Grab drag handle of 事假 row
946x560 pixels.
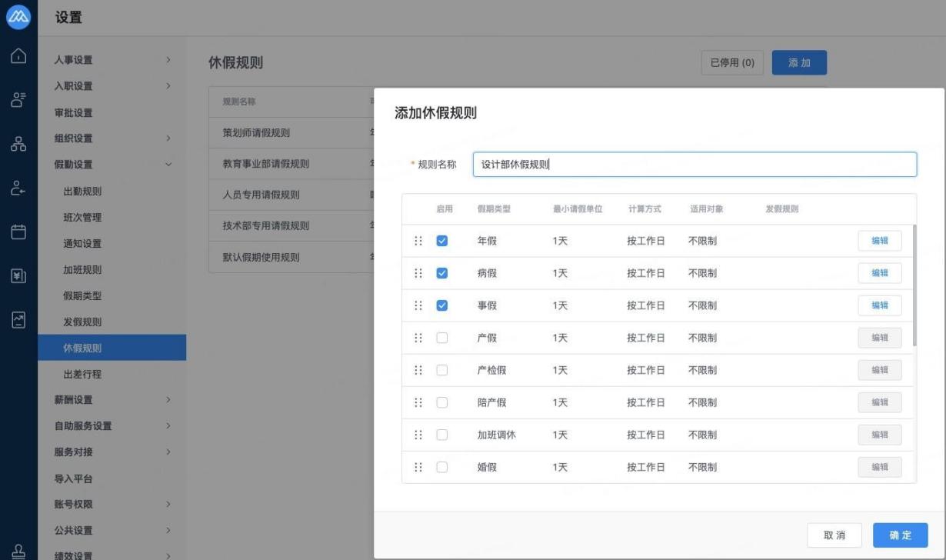point(418,305)
